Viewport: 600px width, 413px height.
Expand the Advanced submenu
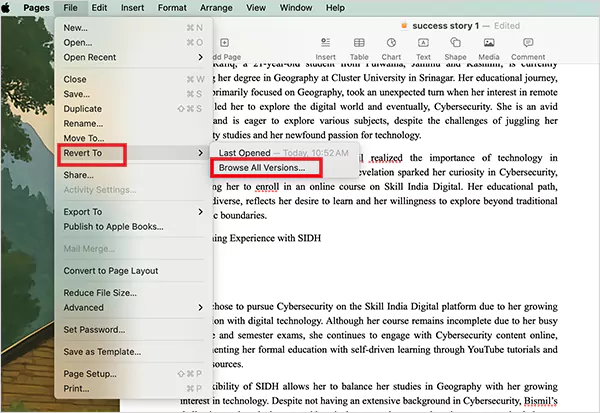[x=133, y=307]
